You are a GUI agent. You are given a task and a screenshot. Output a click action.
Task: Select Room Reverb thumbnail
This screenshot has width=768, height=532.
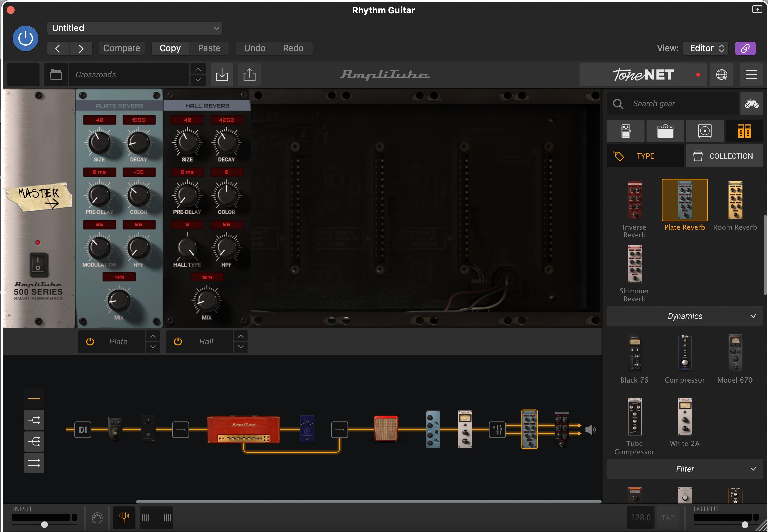735,200
